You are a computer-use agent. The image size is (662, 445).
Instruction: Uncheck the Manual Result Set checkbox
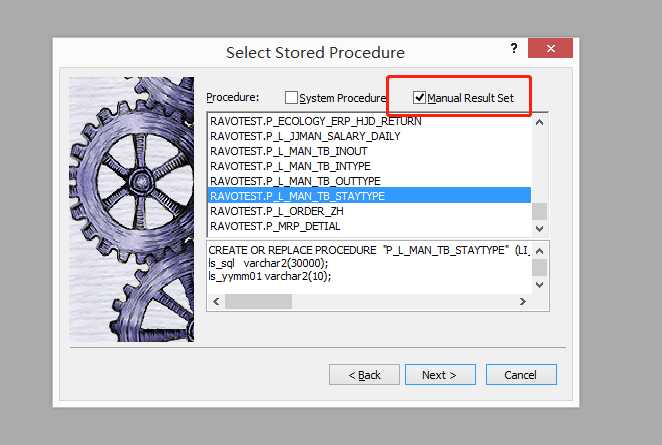(420, 98)
